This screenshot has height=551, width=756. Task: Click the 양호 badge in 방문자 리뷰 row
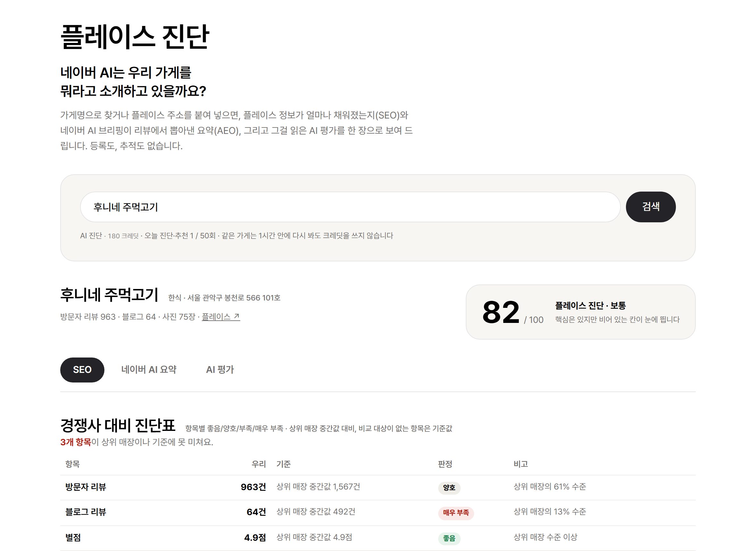point(449,488)
